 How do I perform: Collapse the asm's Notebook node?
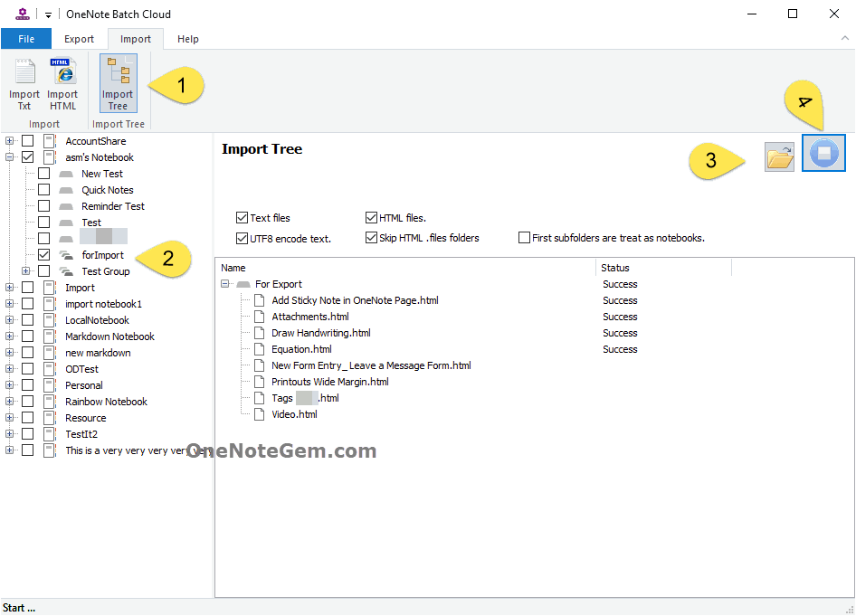(9, 157)
